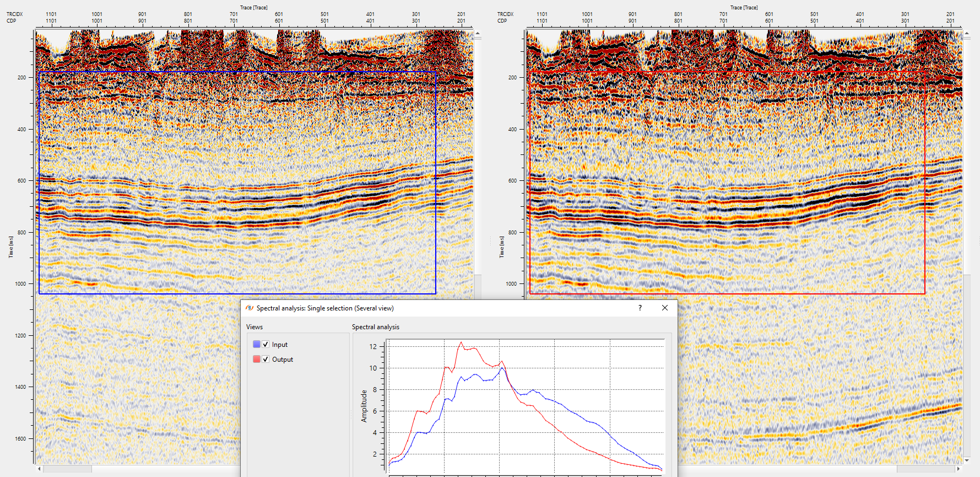Click right seismic panel scroll-up arrow
980x477 pixels.
pos(967,34)
